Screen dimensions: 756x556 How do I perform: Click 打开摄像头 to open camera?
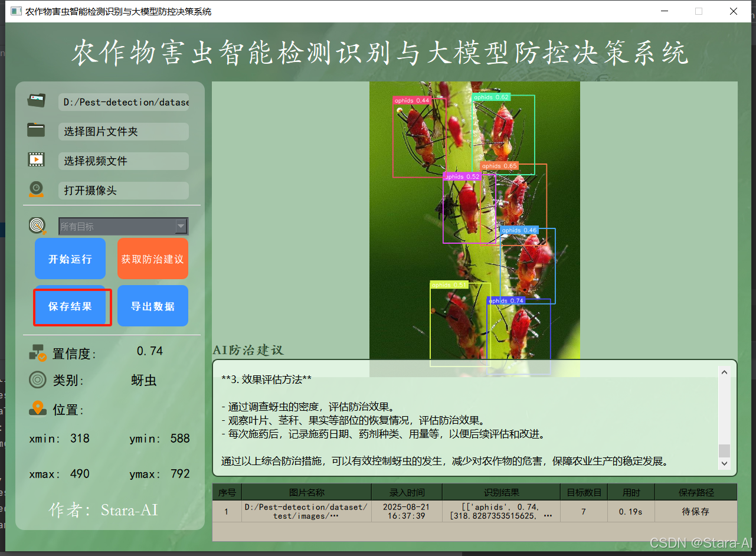(123, 191)
